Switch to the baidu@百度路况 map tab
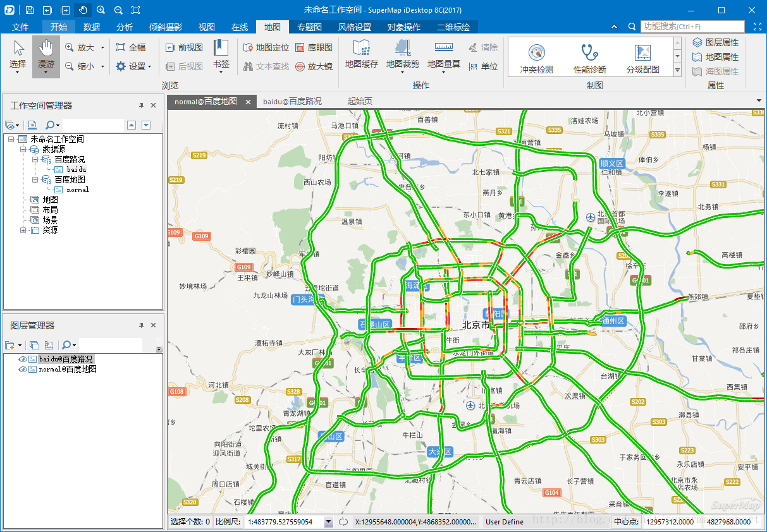The image size is (767, 532). [292, 101]
